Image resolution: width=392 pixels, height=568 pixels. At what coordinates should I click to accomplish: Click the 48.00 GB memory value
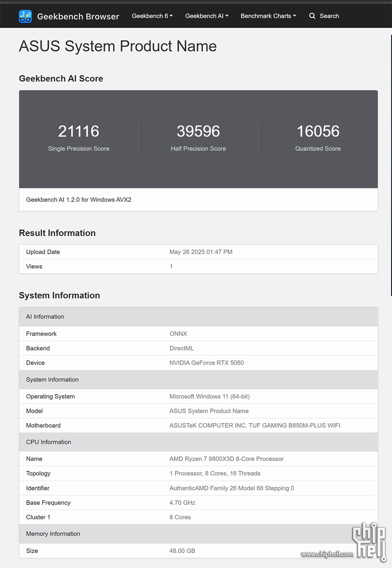click(x=182, y=551)
